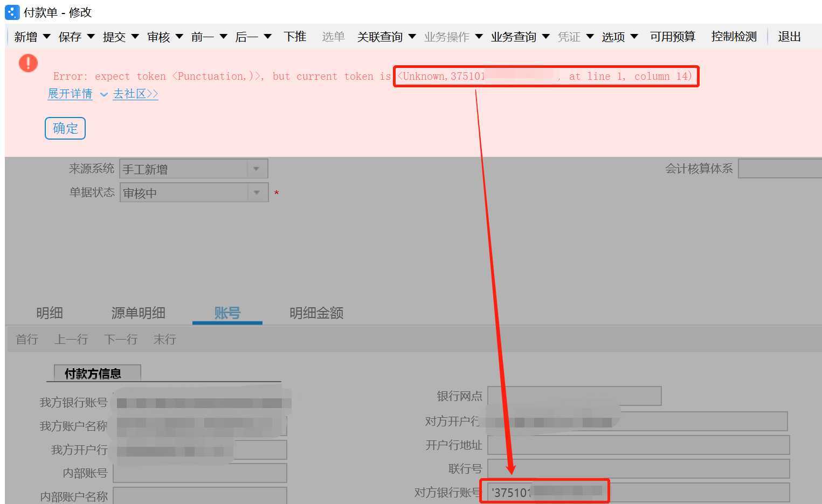Click the 付款方信息 section header
The height and width of the screenshot is (504, 822).
click(x=98, y=373)
